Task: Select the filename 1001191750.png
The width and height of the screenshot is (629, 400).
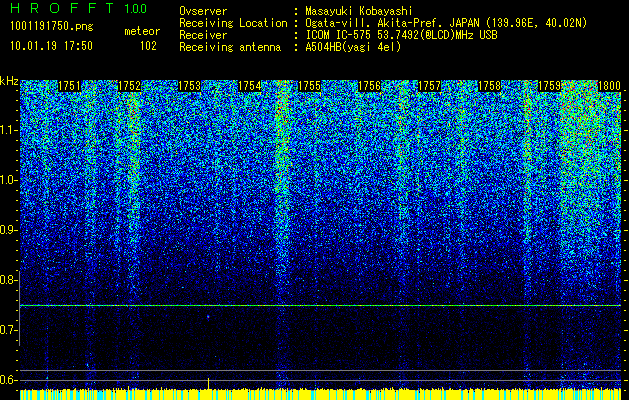Action: tap(52, 26)
